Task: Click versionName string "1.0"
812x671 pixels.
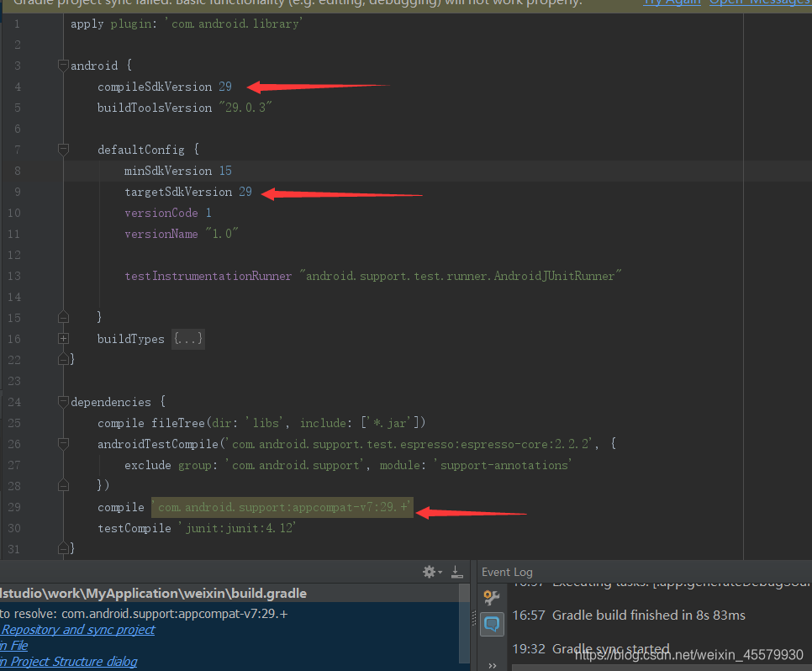Action: pos(222,235)
